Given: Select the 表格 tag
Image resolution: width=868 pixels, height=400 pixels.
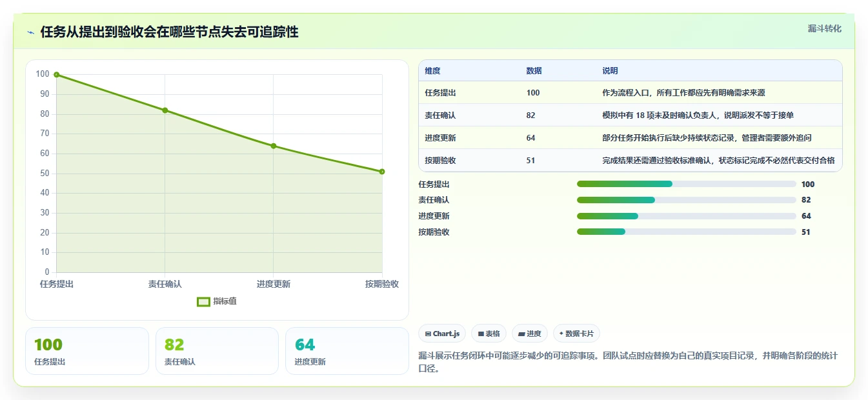Looking at the screenshot, I should (489, 334).
